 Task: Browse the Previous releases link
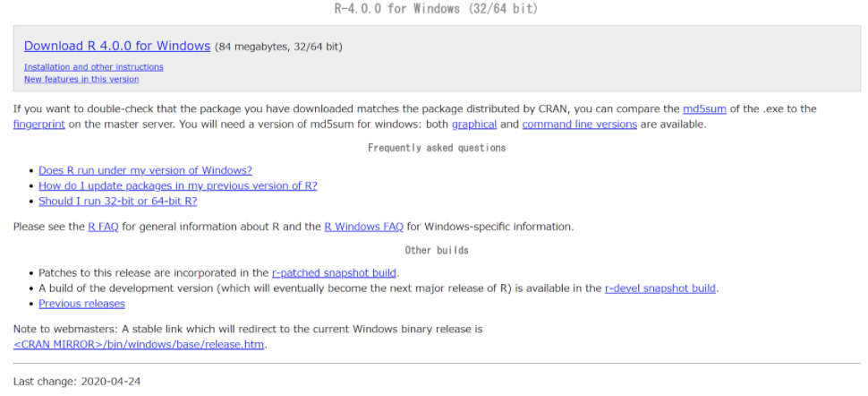click(x=81, y=304)
